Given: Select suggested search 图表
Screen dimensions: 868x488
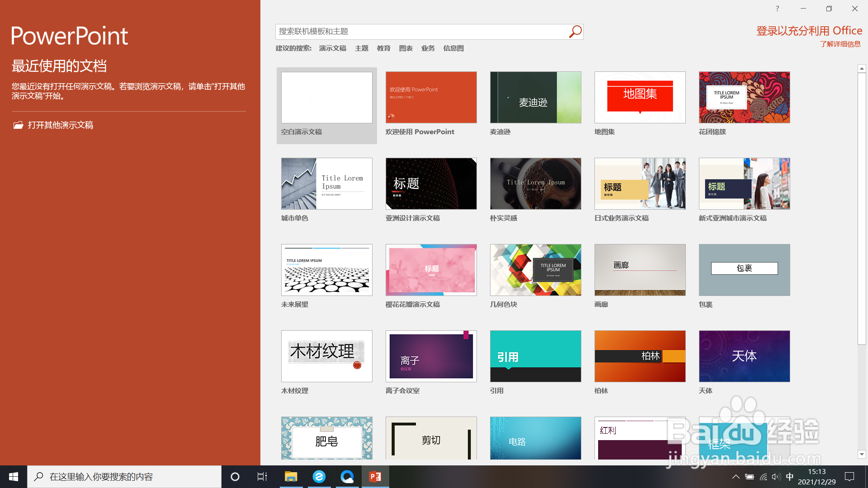Looking at the screenshot, I should coord(406,48).
